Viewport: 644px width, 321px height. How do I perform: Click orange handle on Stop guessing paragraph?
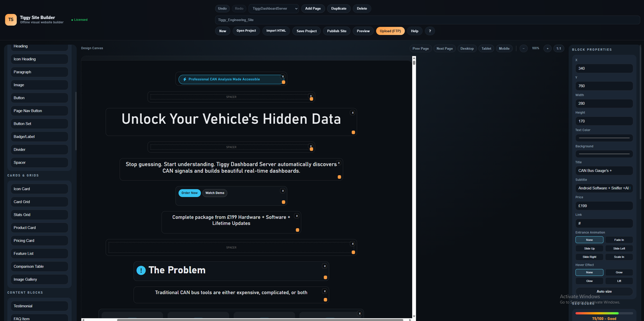tap(339, 176)
